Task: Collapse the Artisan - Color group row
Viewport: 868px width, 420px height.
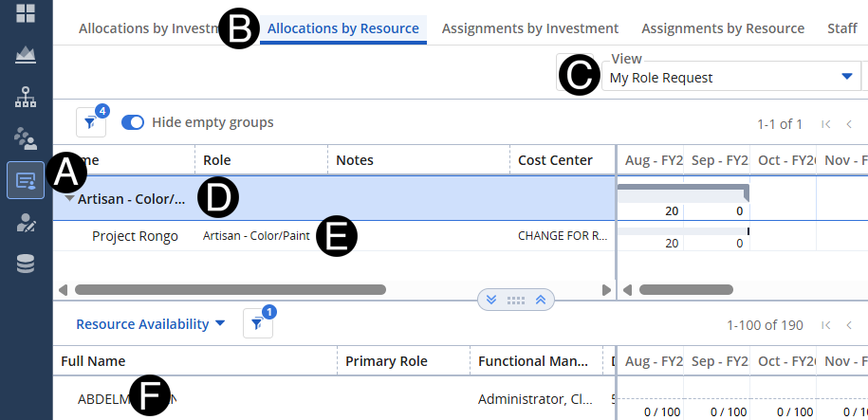Action: pos(69,199)
